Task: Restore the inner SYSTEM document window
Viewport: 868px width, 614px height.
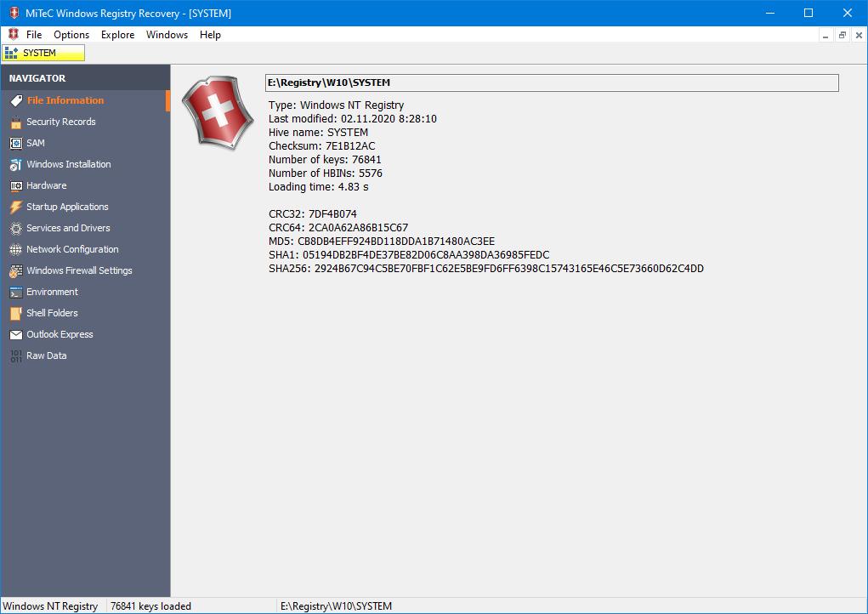Action: 842,35
